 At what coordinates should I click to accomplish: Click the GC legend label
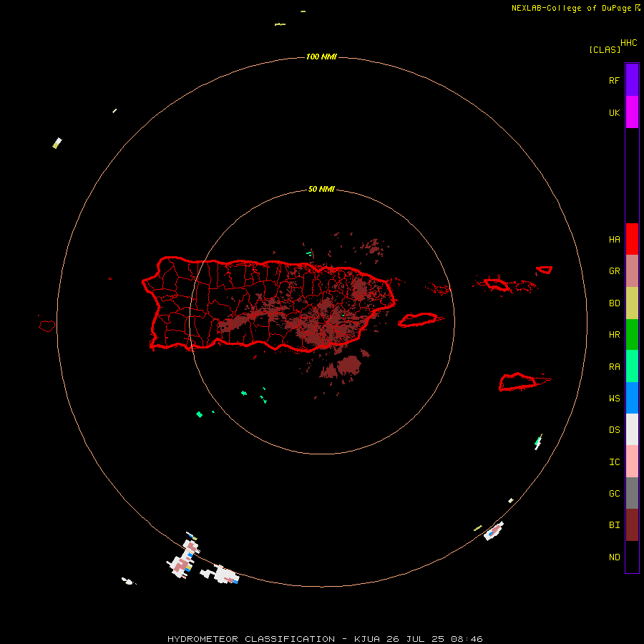click(x=614, y=494)
